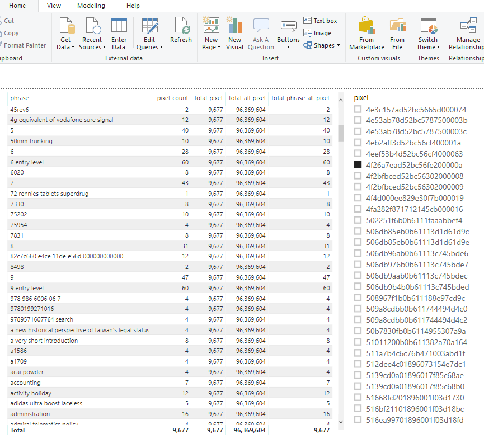Image resolution: width=484 pixels, height=448 pixels.
Task: Select 'administration' phrase cell
Action: (30, 414)
